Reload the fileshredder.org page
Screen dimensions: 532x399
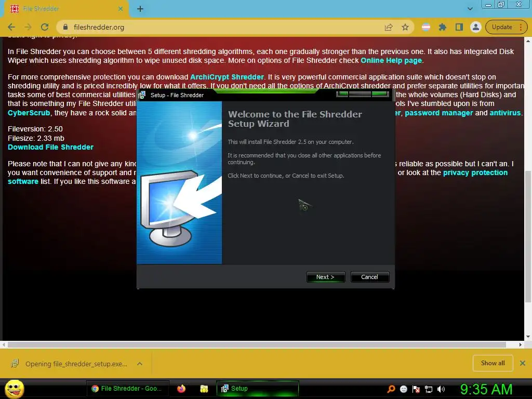[45, 27]
